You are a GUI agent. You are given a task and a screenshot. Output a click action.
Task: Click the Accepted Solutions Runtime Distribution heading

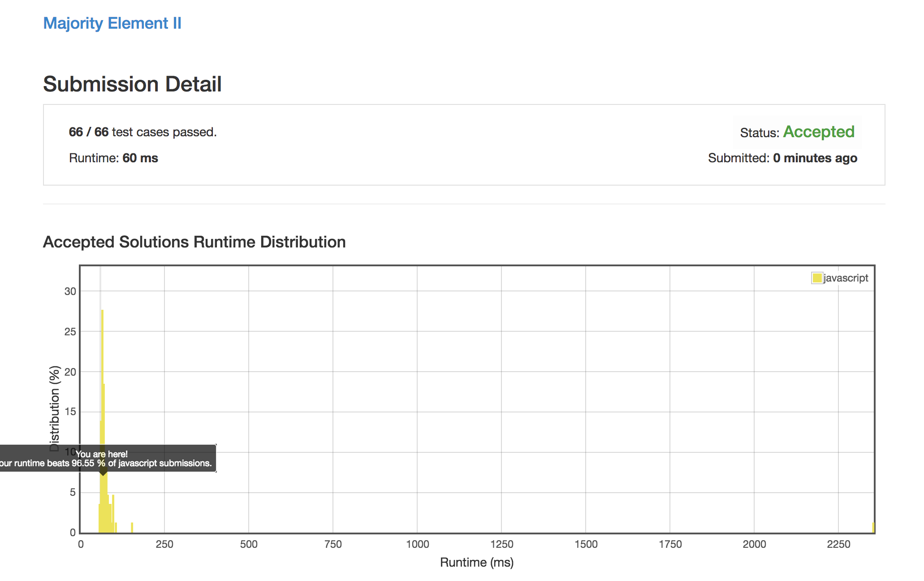[x=194, y=242]
